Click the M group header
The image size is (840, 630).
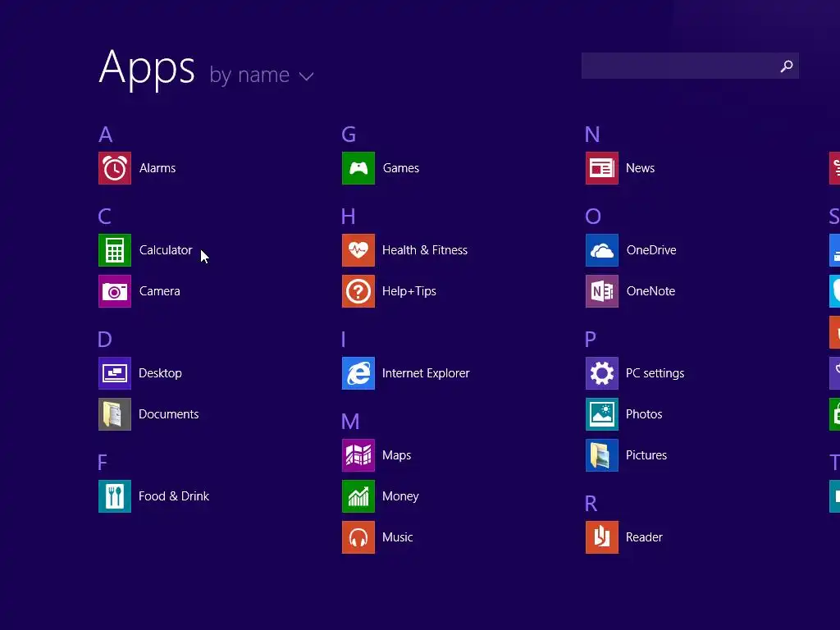350,422
